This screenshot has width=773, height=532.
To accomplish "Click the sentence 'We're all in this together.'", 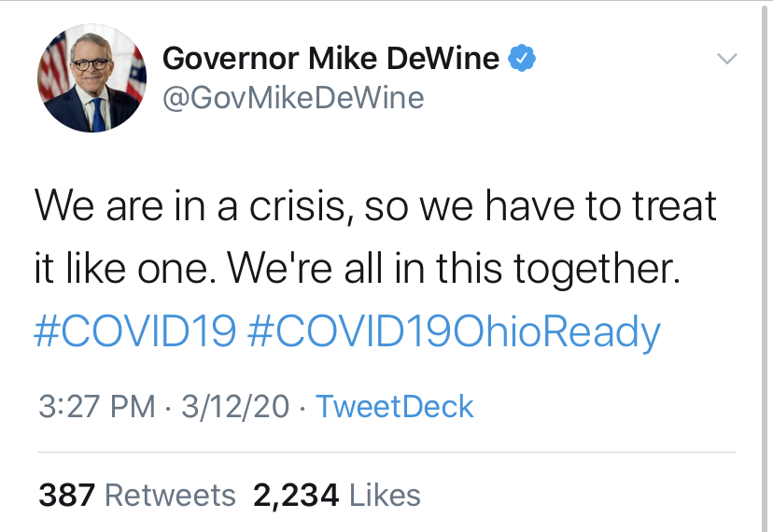I will [454, 269].
